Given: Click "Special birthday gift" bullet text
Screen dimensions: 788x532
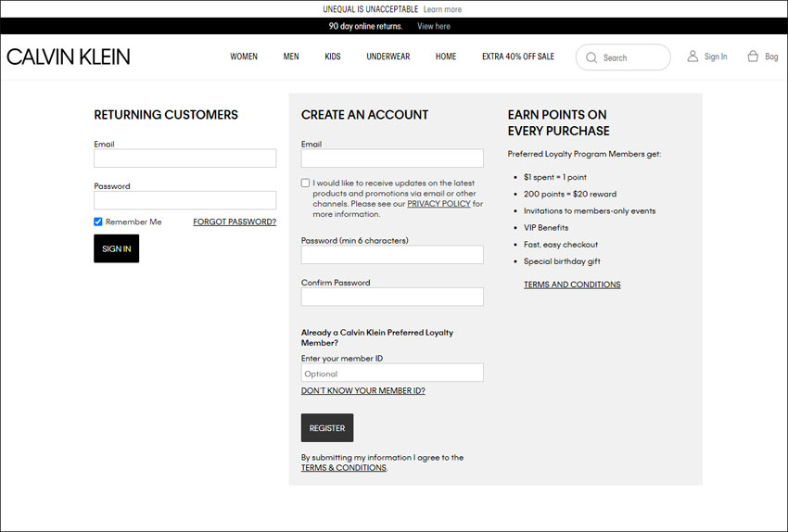Looking at the screenshot, I should [x=562, y=261].
